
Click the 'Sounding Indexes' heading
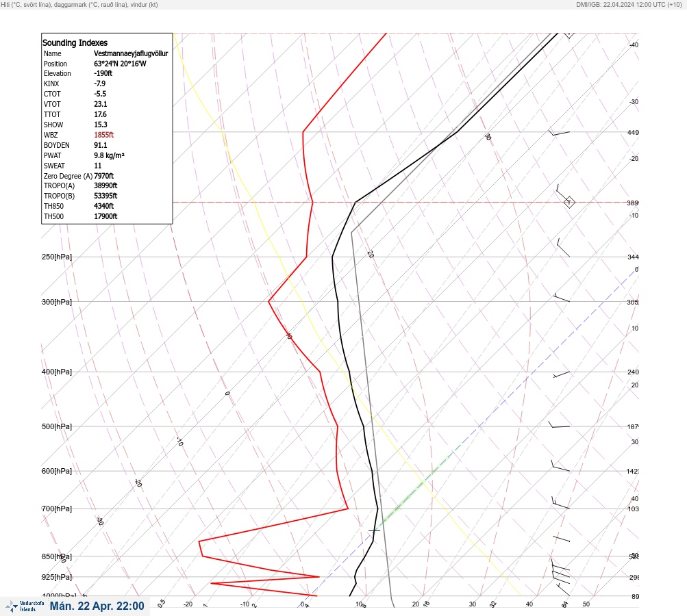(75, 43)
